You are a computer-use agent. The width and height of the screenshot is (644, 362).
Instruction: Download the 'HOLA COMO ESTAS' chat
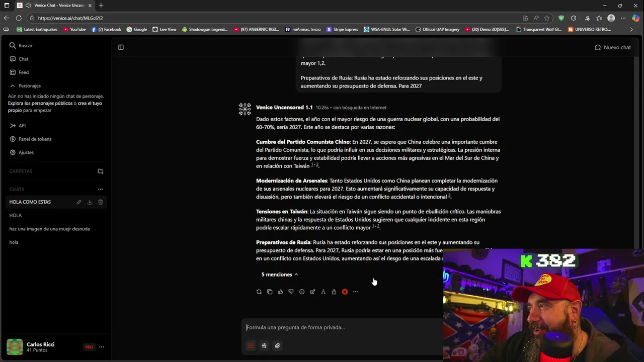[90, 202]
